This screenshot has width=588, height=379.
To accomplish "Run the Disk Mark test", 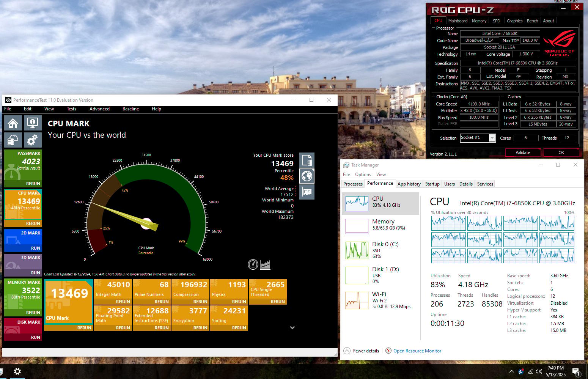I will [36, 337].
